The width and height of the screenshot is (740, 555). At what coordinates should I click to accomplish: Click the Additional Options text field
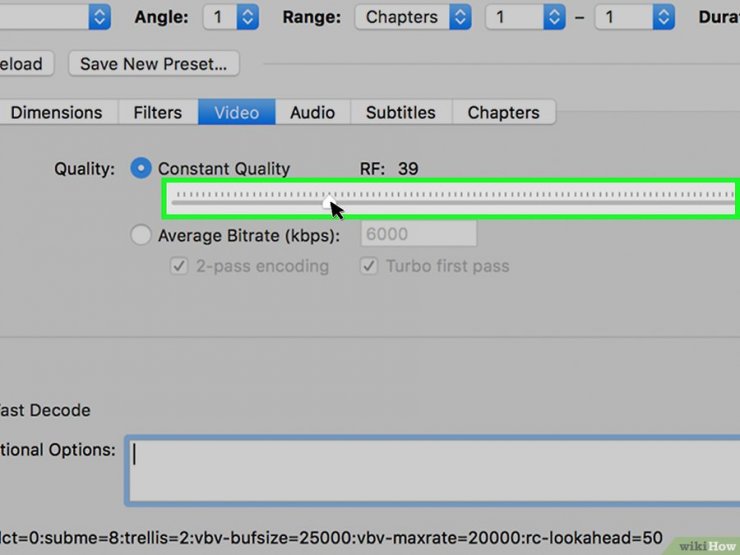coord(432,468)
